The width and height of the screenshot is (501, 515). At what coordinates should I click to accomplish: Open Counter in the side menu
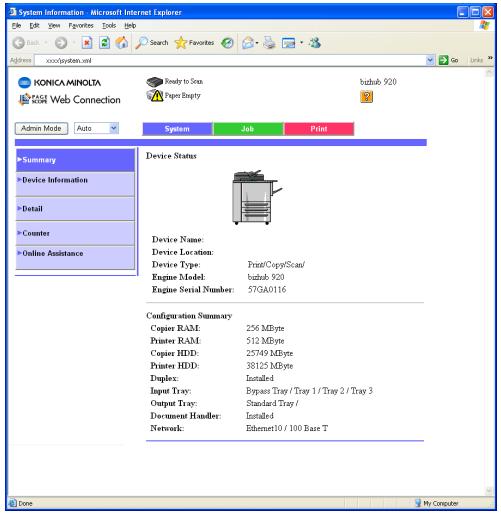click(75, 233)
